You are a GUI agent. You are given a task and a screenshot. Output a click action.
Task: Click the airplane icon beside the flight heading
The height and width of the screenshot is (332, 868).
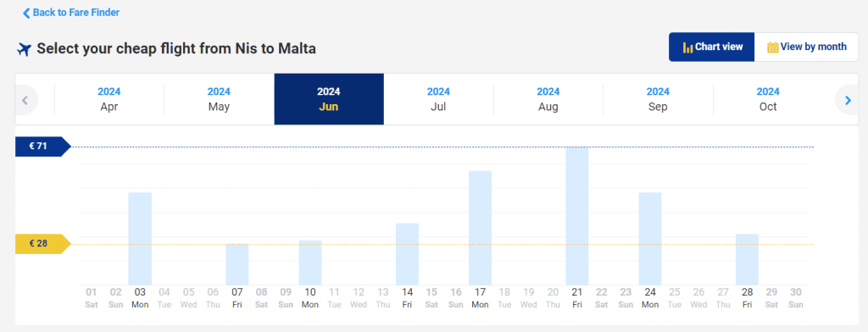click(24, 49)
